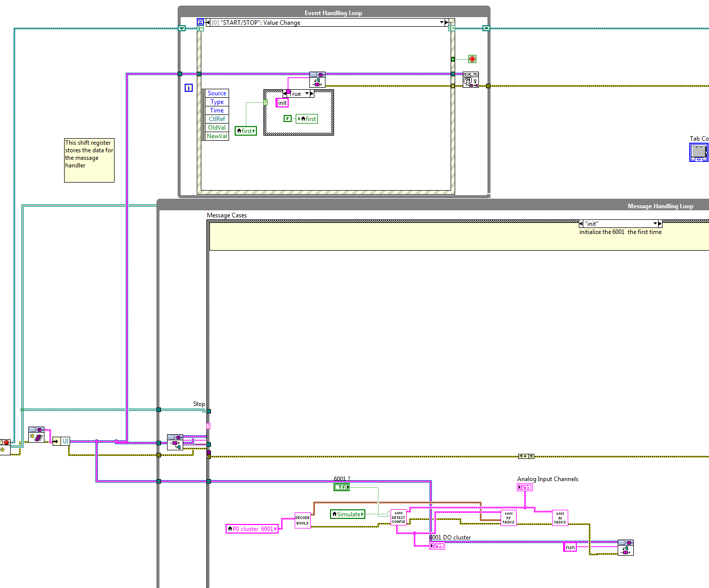Expand the "init" message case selector
Screen dimensions: 709x588
click(656, 223)
